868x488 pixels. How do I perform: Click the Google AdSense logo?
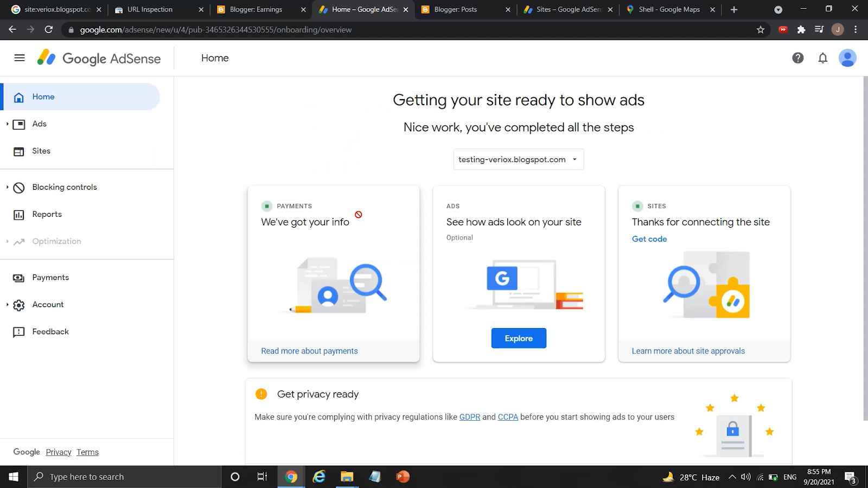click(99, 58)
